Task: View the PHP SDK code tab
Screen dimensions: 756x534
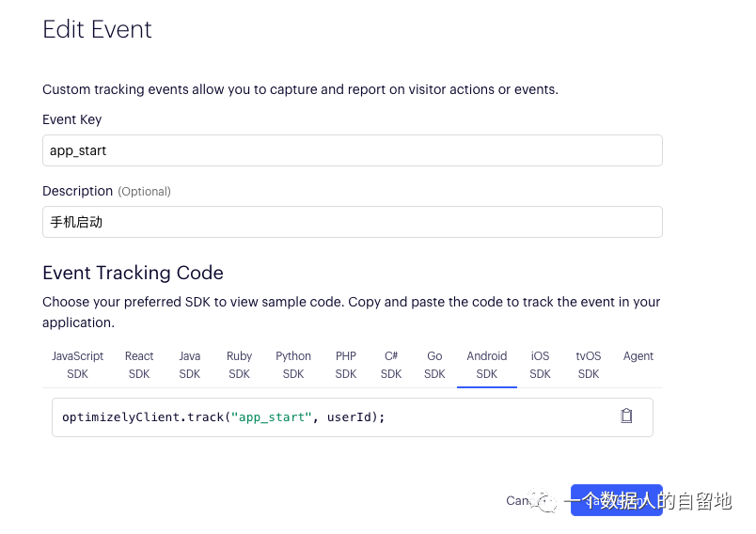Action: point(346,365)
